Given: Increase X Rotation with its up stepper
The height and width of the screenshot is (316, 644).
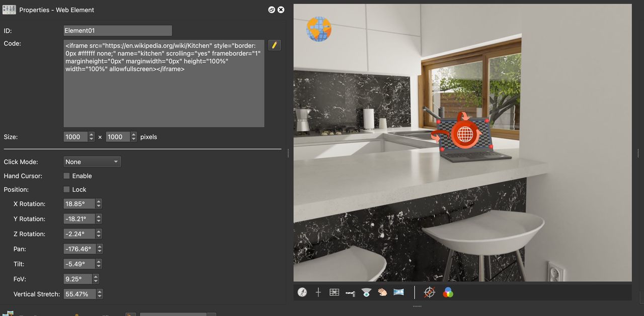Looking at the screenshot, I should click(x=99, y=201).
